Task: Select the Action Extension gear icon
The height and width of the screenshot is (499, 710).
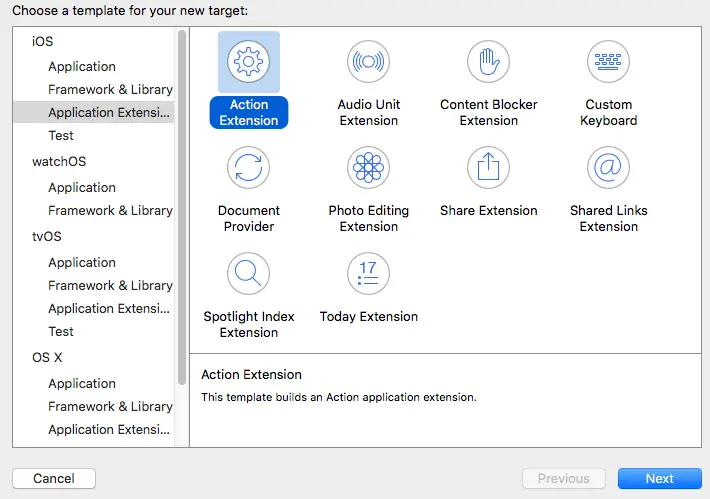Action: [x=248, y=62]
